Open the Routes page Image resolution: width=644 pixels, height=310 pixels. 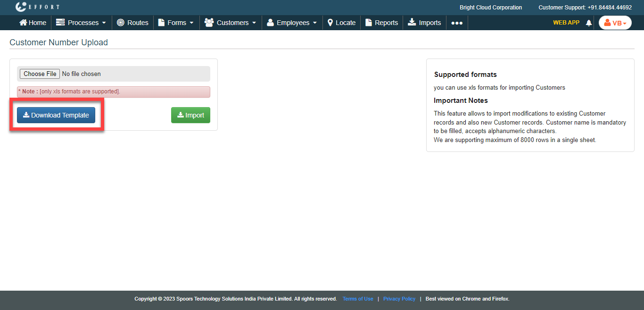pyautogui.click(x=132, y=23)
